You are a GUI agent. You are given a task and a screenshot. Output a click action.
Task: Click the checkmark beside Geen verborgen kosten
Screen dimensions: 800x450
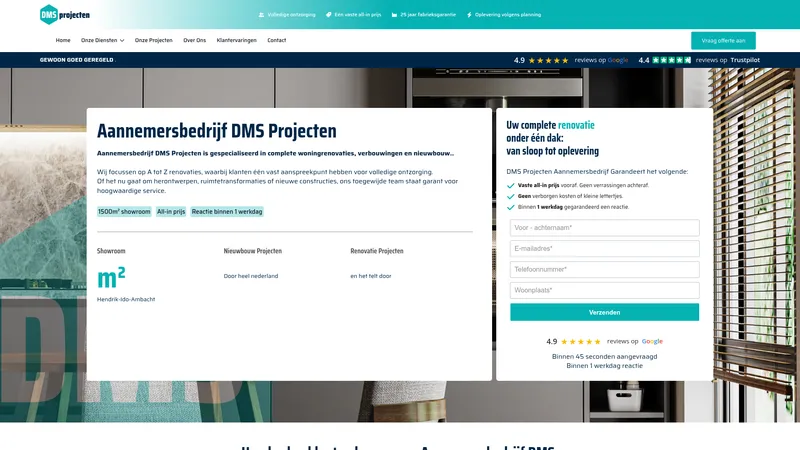[x=511, y=196]
